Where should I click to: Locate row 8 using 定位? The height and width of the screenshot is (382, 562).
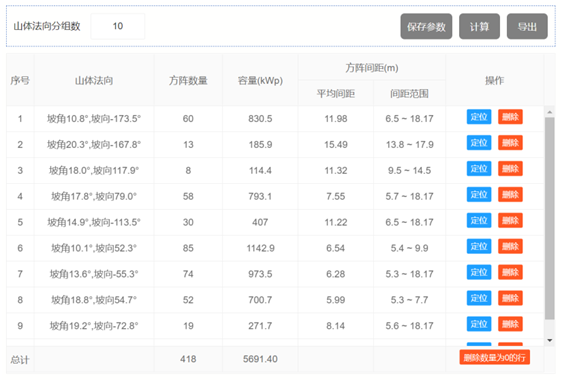479,298
